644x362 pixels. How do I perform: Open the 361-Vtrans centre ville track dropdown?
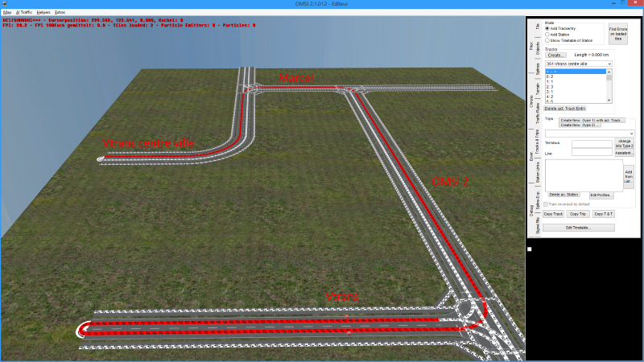(x=578, y=64)
